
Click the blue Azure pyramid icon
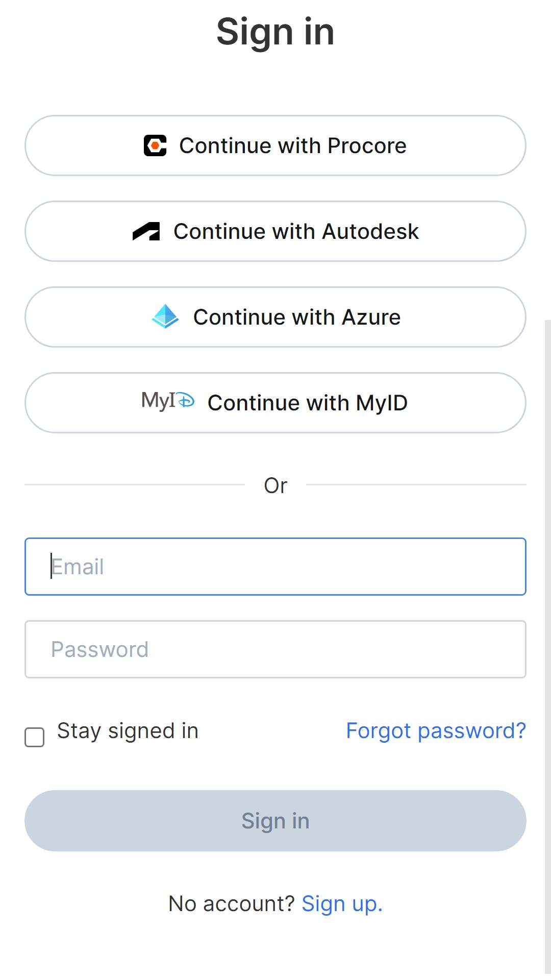(x=165, y=316)
